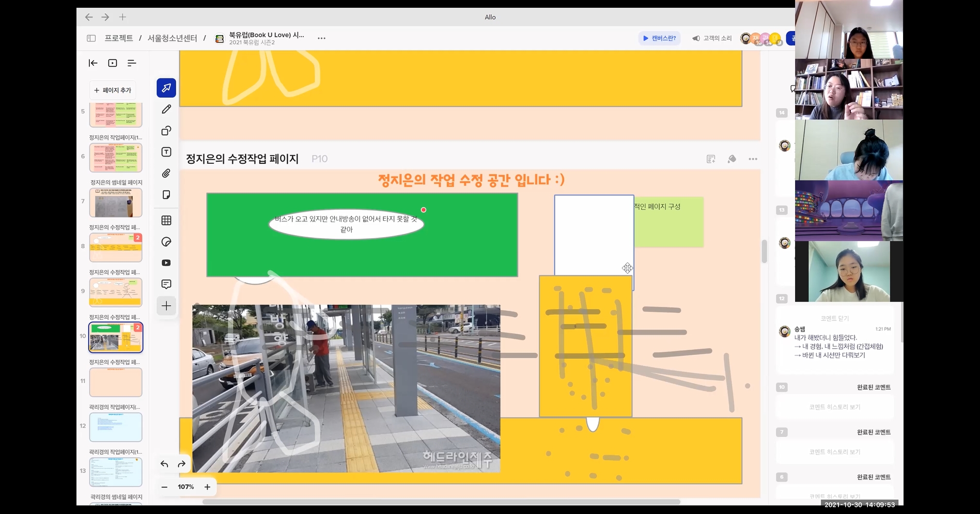Image resolution: width=980 pixels, height=514 pixels.
Task: Insert a video with play tool
Action: point(166,263)
